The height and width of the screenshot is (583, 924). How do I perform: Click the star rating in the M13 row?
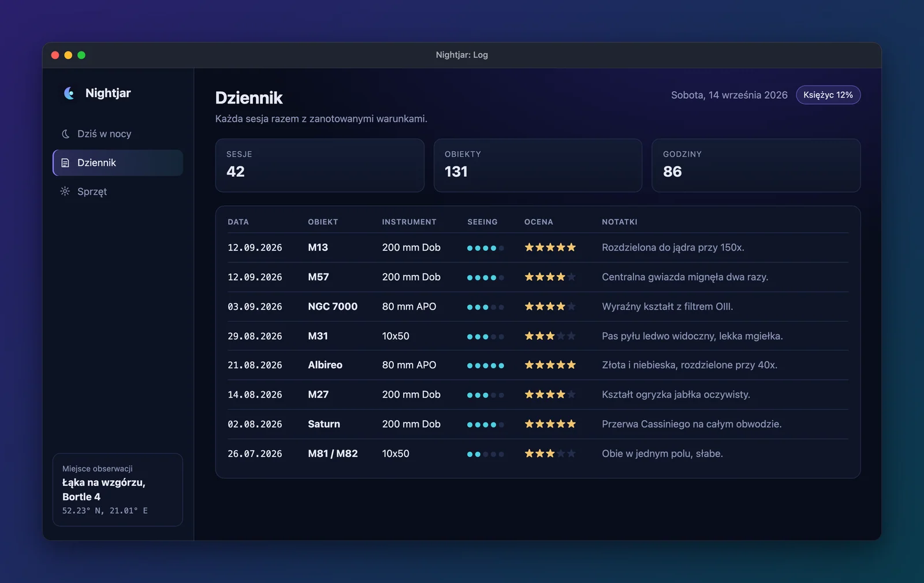click(x=550, y=247)
